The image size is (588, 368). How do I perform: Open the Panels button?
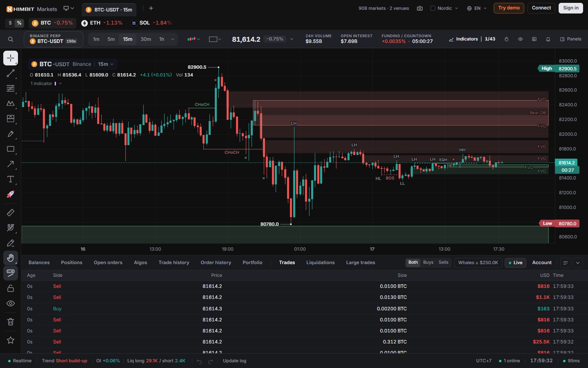point(571,39)
